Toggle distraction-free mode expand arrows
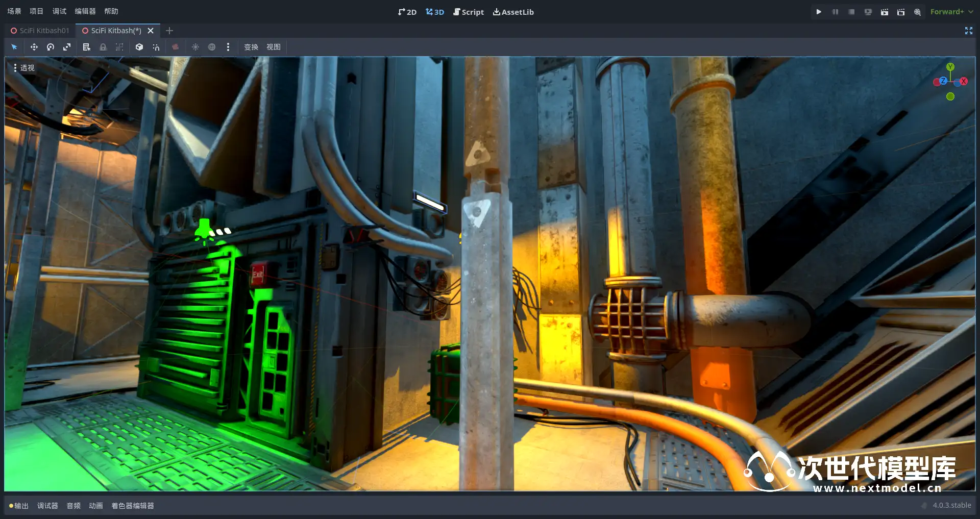This screenshot has height=519, width=980. (x=968, y=31)
